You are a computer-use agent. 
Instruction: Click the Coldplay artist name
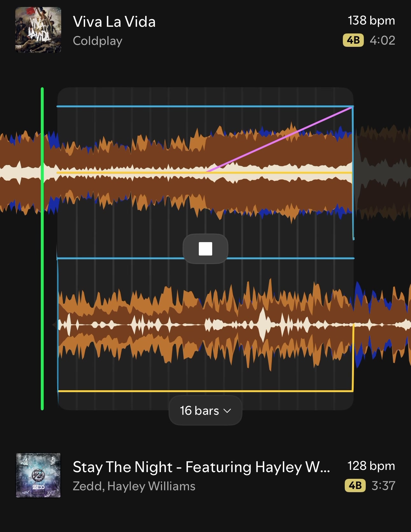coord(97,41)
